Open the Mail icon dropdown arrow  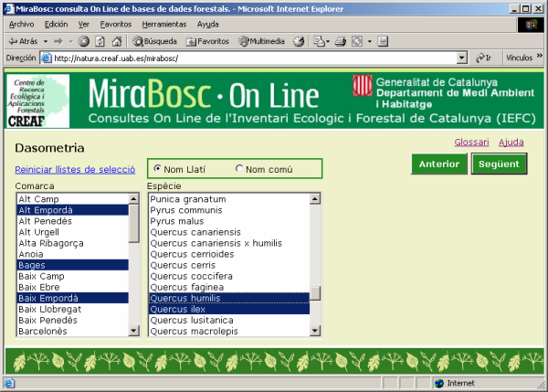point(328,41)
